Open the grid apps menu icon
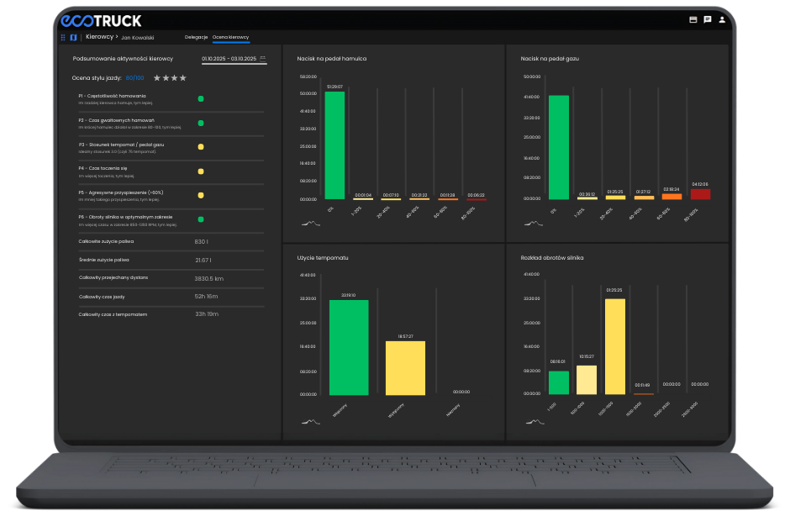 coord(63,37)
